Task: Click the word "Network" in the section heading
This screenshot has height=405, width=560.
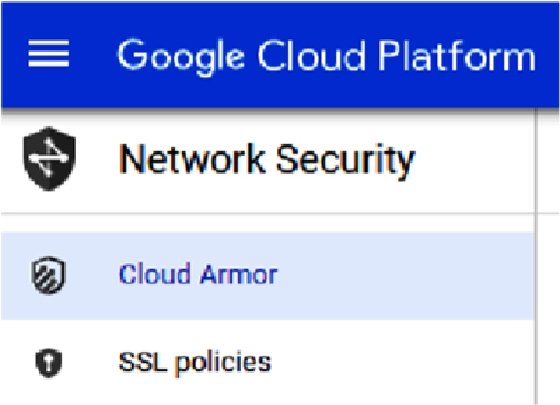Action: point(192,159)
